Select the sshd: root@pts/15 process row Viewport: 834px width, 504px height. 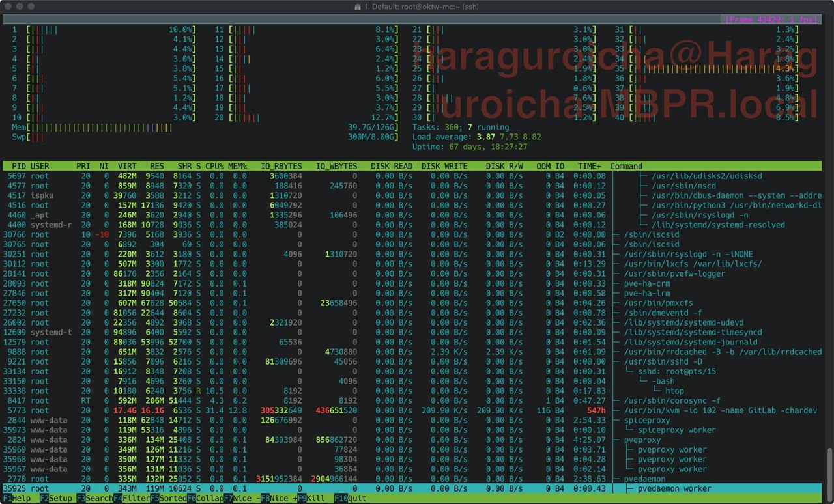click(x=412, y=371)
